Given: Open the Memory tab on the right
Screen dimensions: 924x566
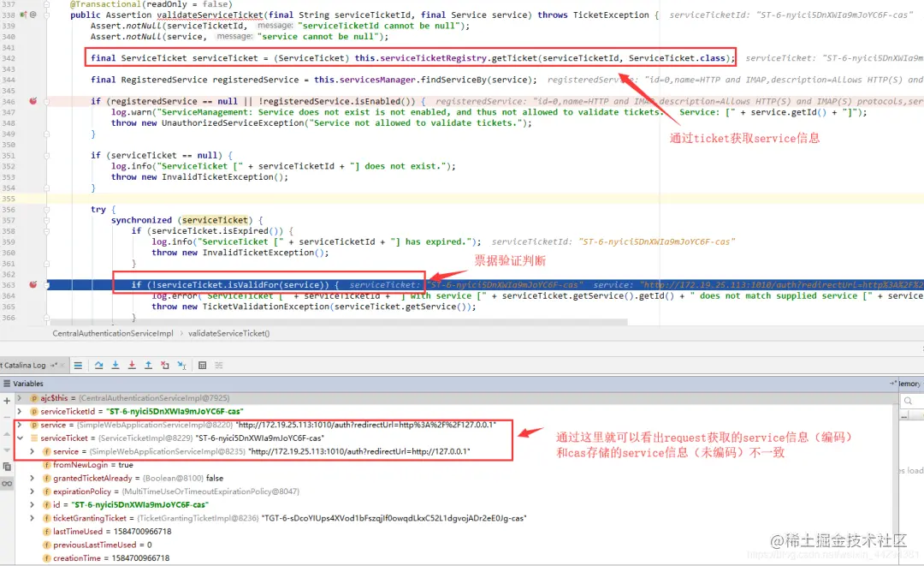Looking at the screenshot, I should 909,384.
